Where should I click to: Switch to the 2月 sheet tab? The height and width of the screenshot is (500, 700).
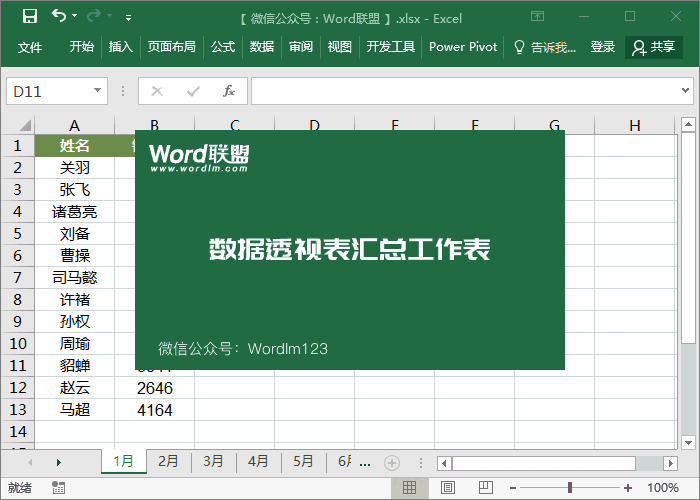168,461
